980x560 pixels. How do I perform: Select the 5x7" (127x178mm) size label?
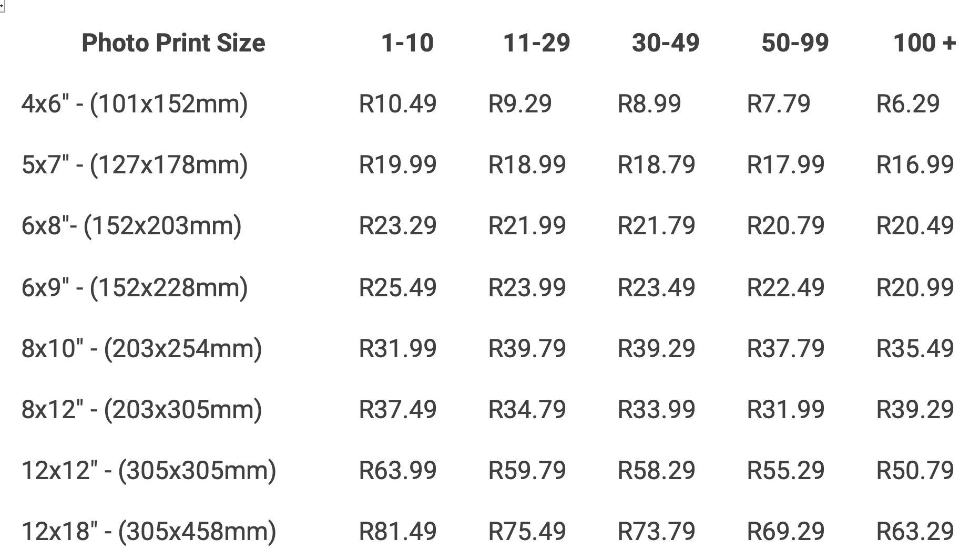(135, 165)
